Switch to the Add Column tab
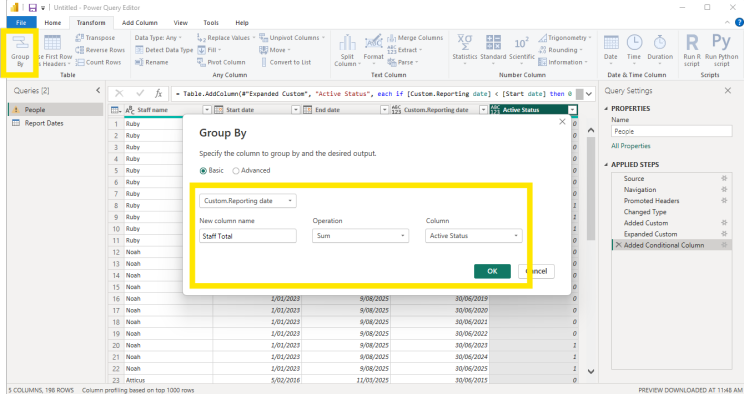This screenshot has width=744, height=394. [140, 22]
